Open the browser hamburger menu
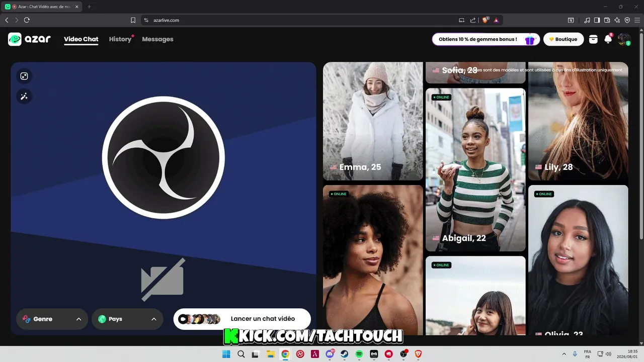This screenshot has width=644, height=362. [637, 20]
